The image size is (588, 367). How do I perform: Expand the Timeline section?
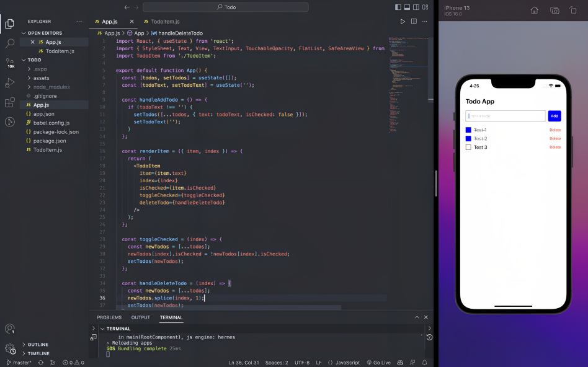point(24,353)
